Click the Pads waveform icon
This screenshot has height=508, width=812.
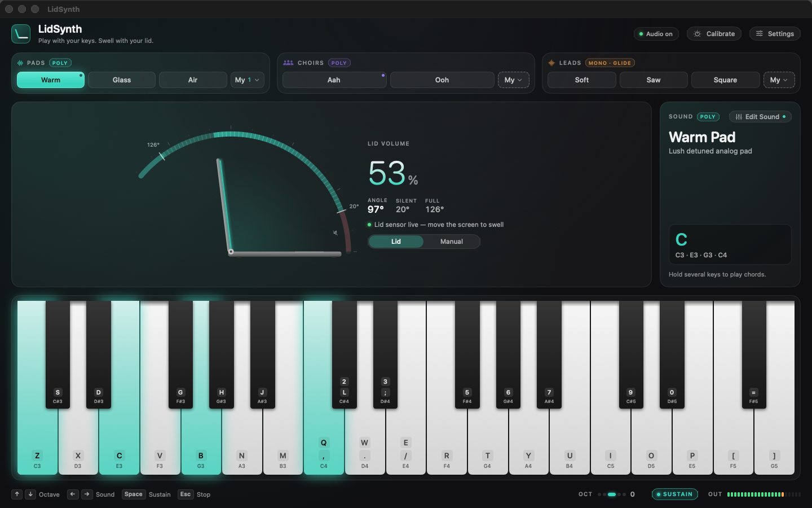coord(20,63)
